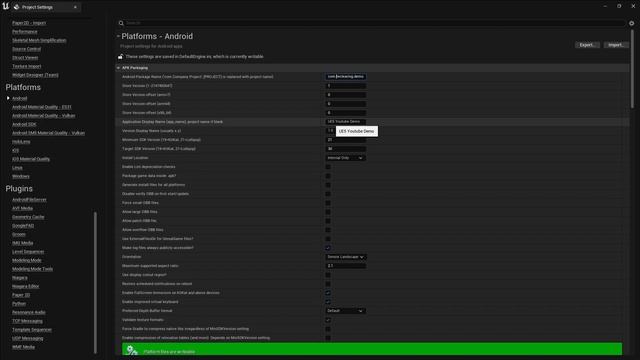Open the HoloLens platform settings
Viewport: 640px width, 360px height.
pos(21,142)
